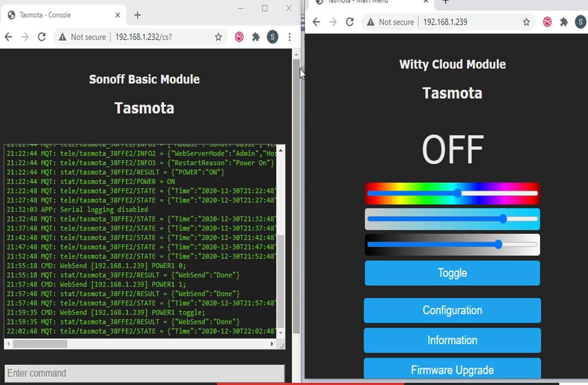Click the rainbow hue slider

click(x=452, y=193)
